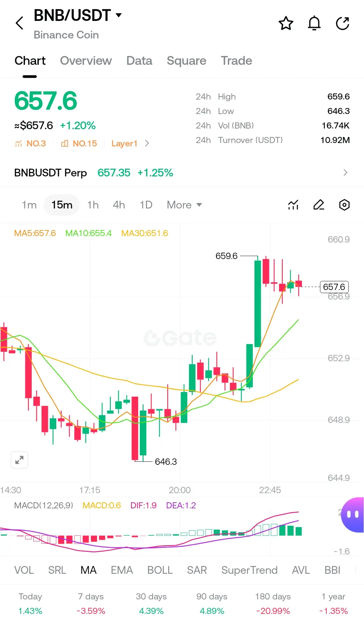Tap the 180 days -20.99% performance
This screenshot has height=621, width=364.
tap(273, 604)
